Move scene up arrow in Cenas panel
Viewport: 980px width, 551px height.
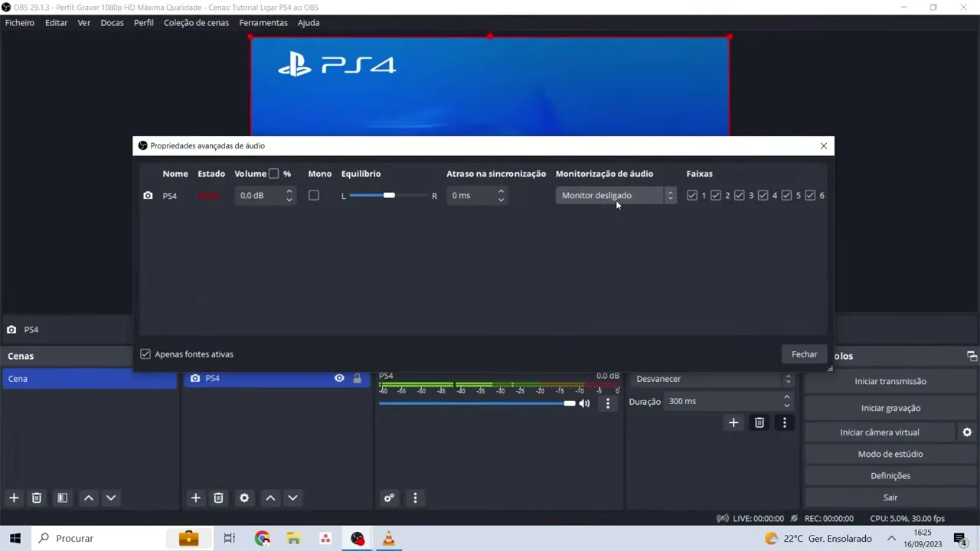click(x=89, y=497)
